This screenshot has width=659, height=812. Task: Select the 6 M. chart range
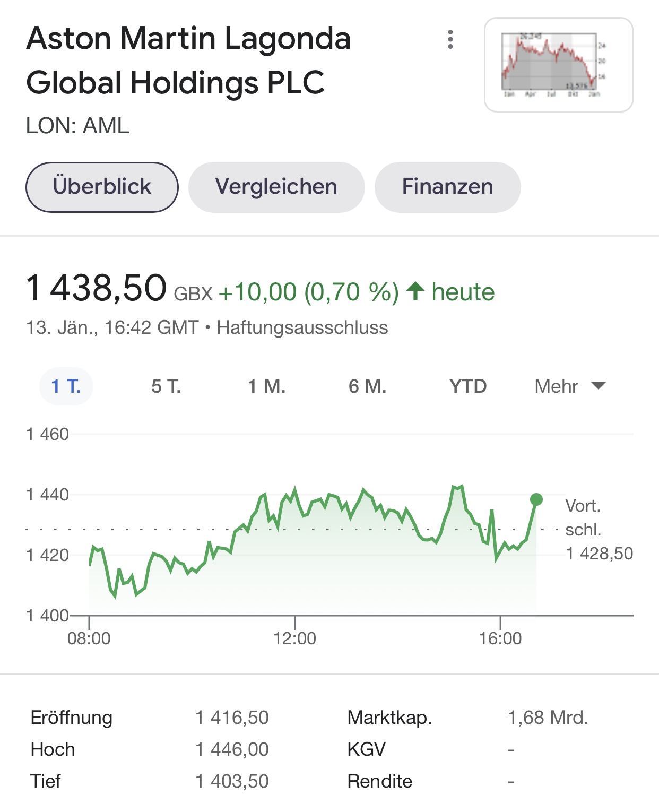click(367, 386)
